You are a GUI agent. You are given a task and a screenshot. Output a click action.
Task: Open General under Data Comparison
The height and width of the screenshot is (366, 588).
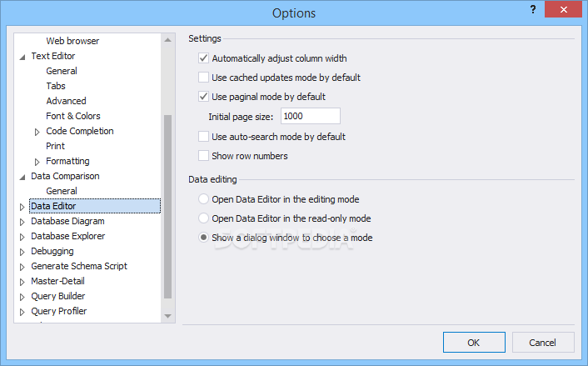coord(62,191)
